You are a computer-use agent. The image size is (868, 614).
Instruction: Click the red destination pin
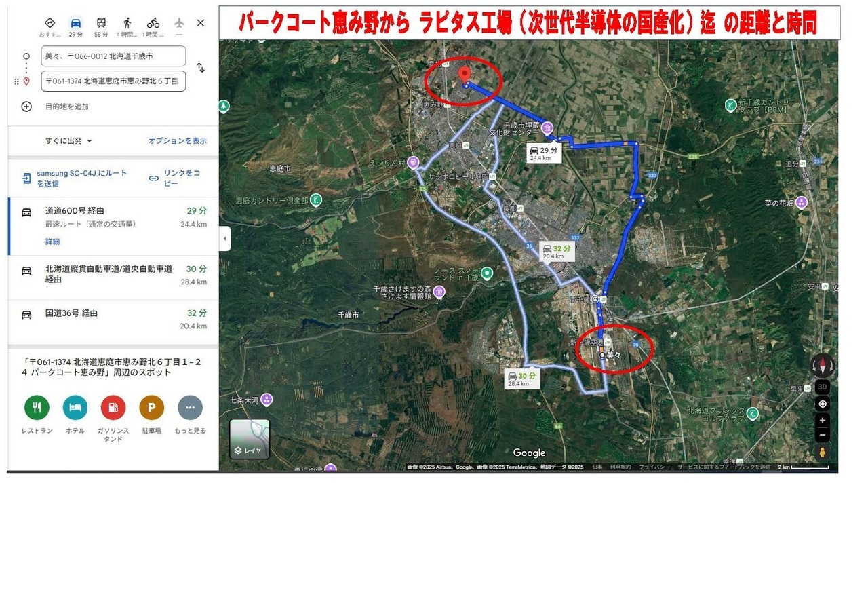(x=465, y=75)
